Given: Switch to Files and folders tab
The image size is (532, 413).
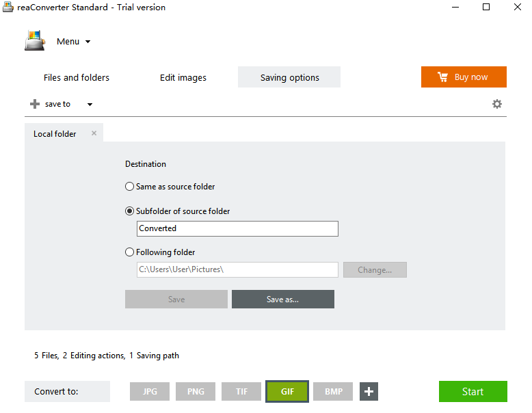Looking at the screenshot, I should (x=77, y=77).
